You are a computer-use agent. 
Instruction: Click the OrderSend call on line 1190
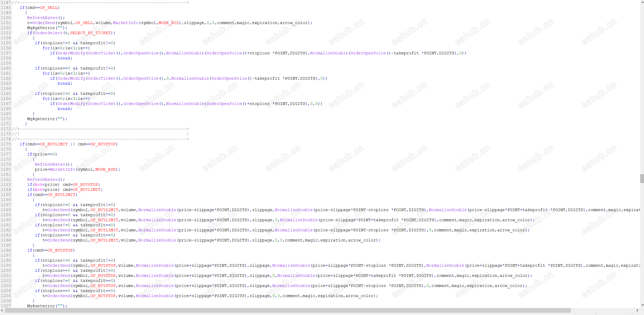click(x=289, y=220)
